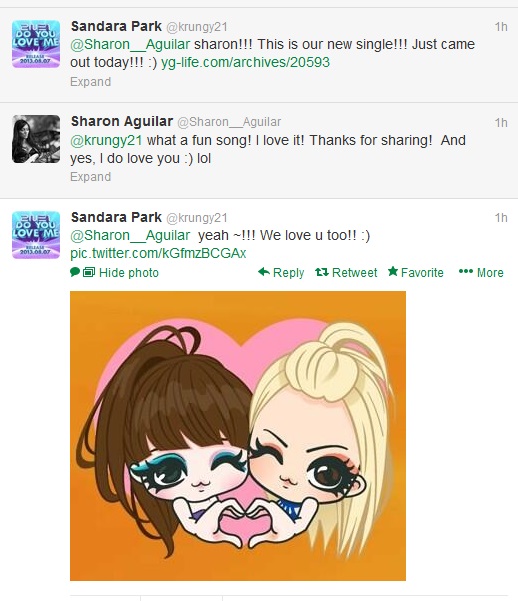Click the @krungy21 mention in Sharon's tweet
The width and height of the screenshot is (518, 601).
click(106, 141)
